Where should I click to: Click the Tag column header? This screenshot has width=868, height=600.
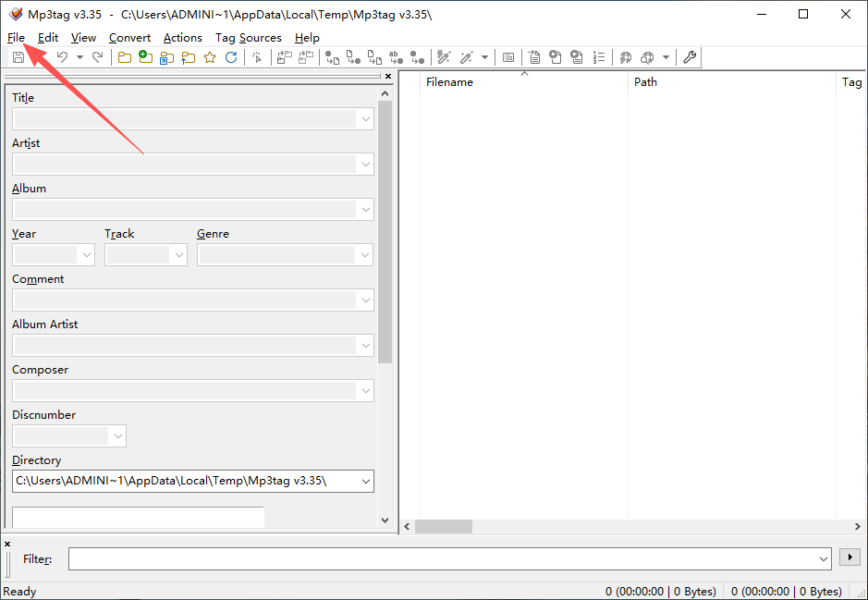point(851,82)
